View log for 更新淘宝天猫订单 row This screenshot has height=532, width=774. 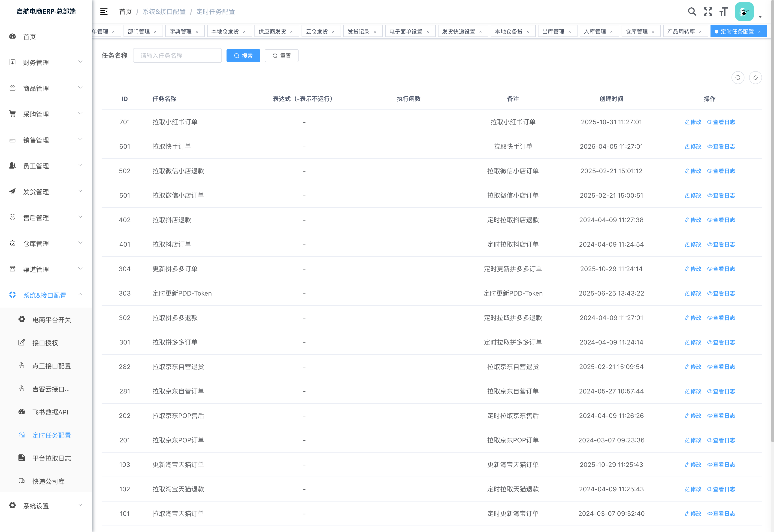[721, 465]
